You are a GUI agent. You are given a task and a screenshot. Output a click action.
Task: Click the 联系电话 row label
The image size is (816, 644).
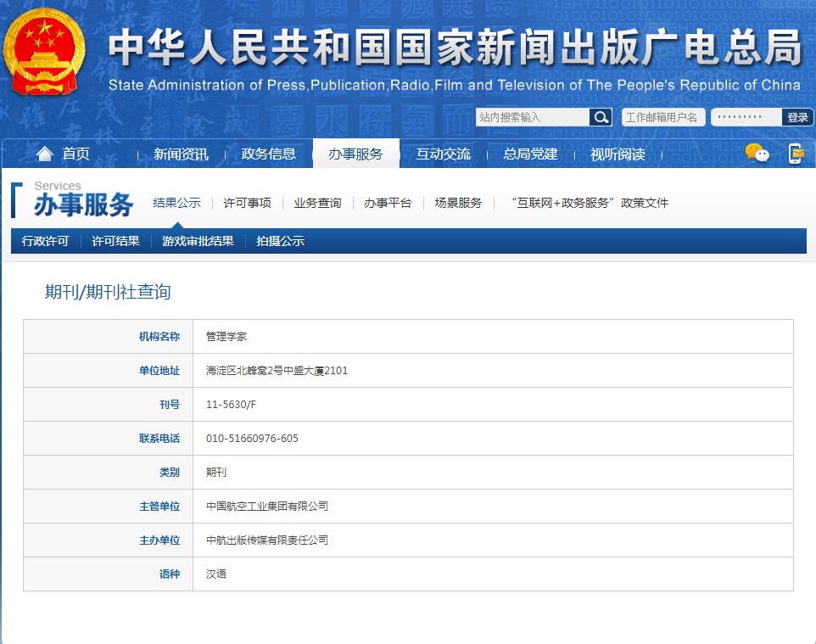159,439
